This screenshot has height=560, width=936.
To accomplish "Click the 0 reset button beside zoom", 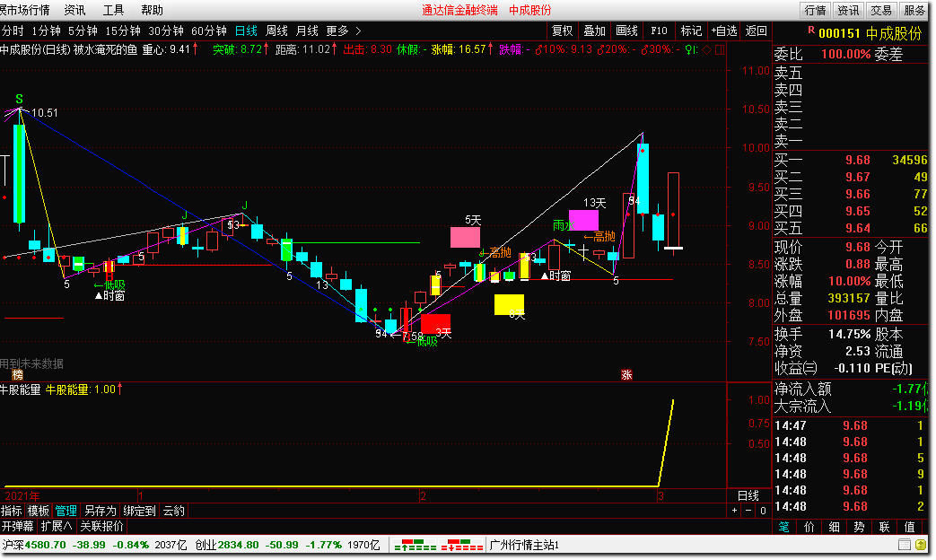I will [763, 511].
